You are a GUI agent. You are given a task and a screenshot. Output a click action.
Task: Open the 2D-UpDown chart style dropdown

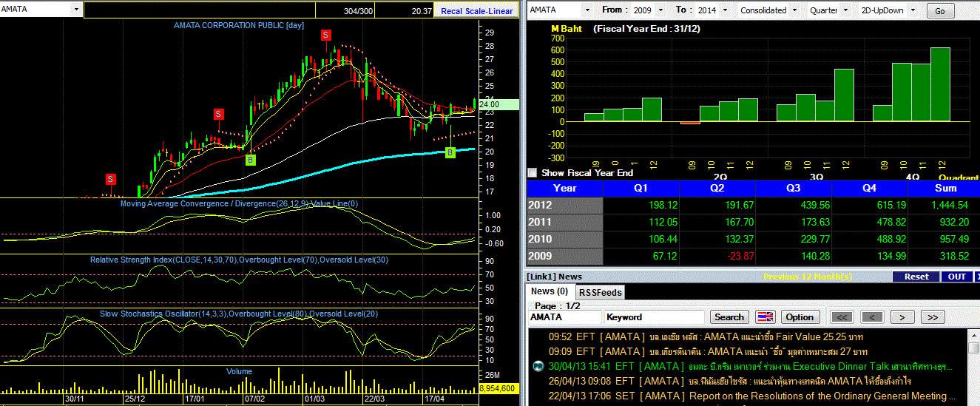912,10
